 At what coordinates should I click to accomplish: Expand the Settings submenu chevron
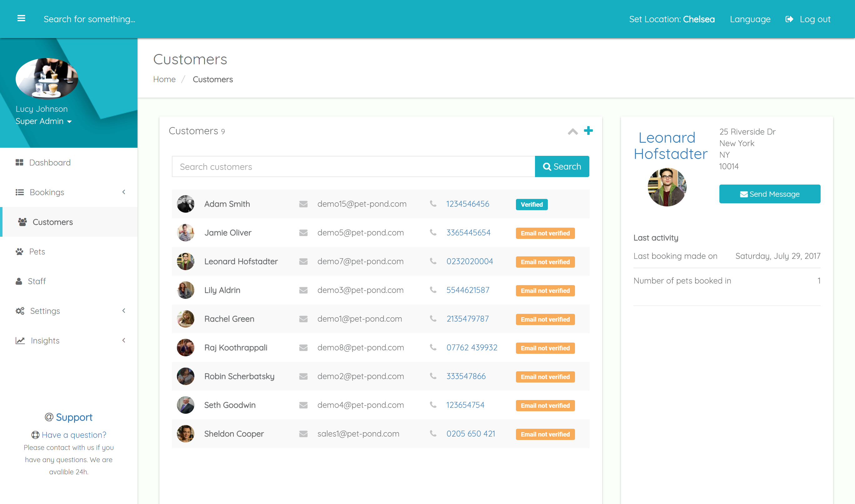[124, 310]
